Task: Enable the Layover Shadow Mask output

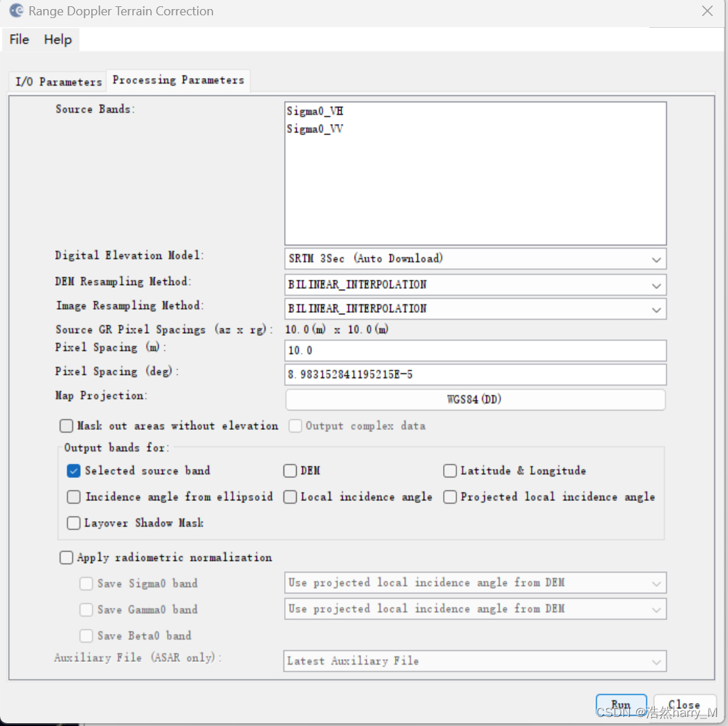Action: point(74,523)
